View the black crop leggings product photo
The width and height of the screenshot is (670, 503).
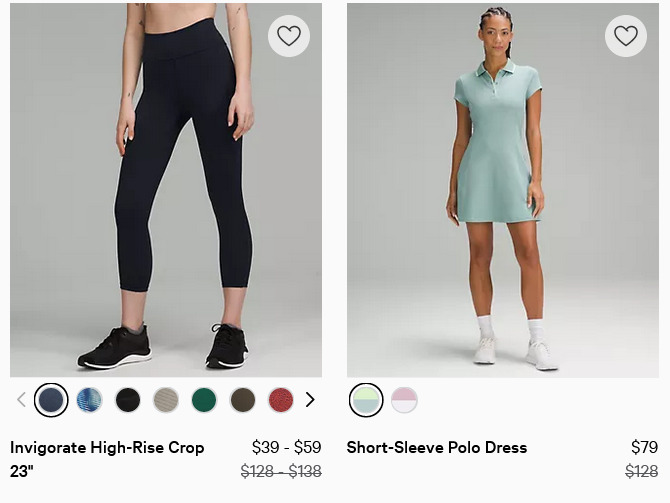[166, 190]
